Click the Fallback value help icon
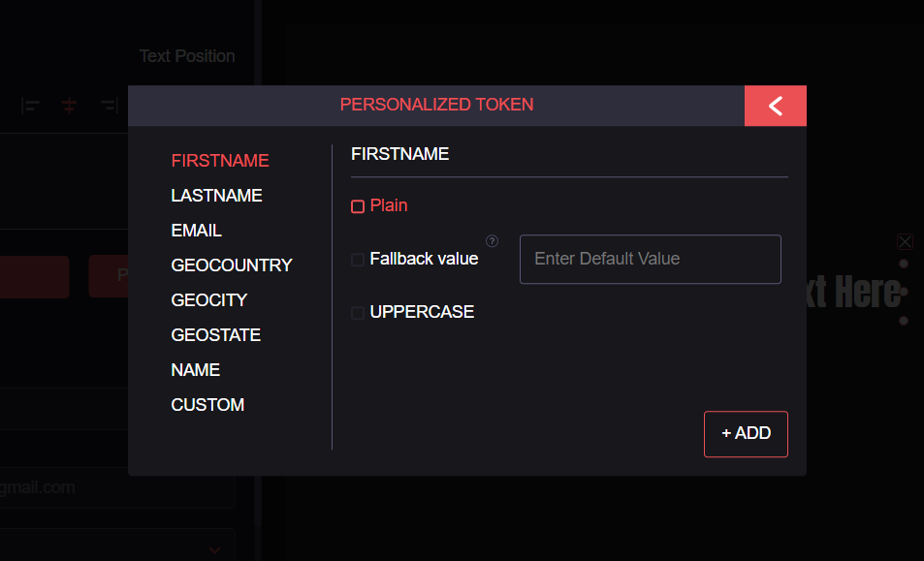Viewport: 924px width, 561px height. pos(492,240)
